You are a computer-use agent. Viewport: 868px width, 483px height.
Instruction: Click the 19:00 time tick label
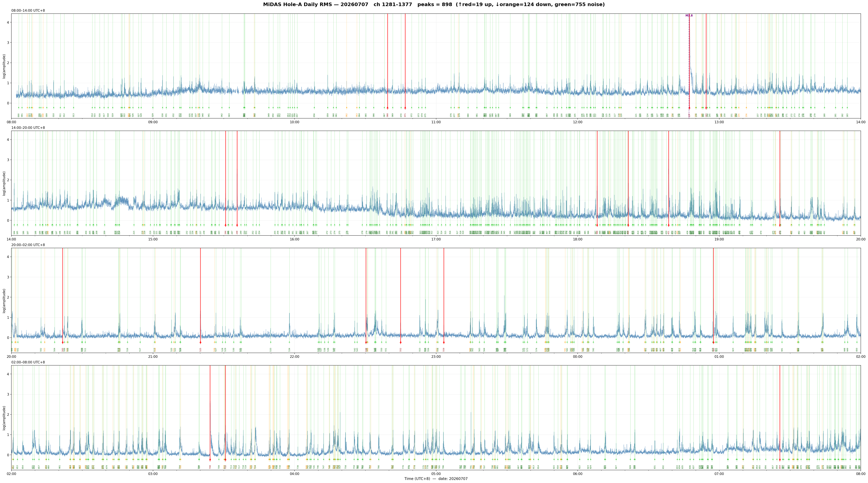click(x=719, y=239)
